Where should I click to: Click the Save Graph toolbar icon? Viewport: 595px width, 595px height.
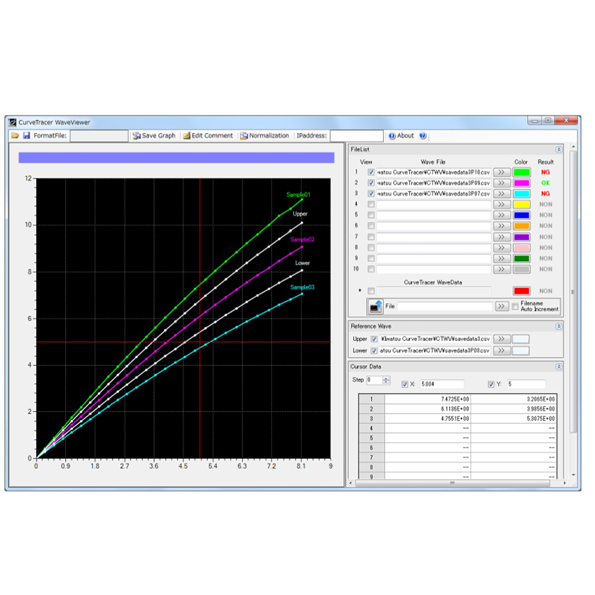pyautogui.click(x=136, y=136)
